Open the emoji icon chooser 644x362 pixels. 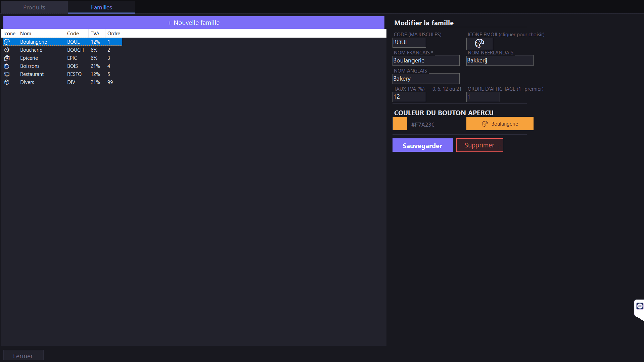(479, 43)
